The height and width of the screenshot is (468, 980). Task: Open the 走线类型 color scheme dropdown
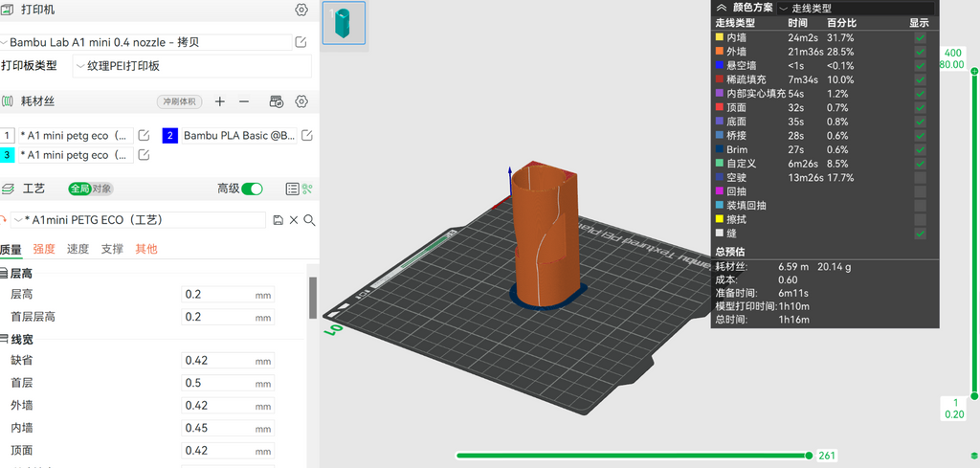857,8
